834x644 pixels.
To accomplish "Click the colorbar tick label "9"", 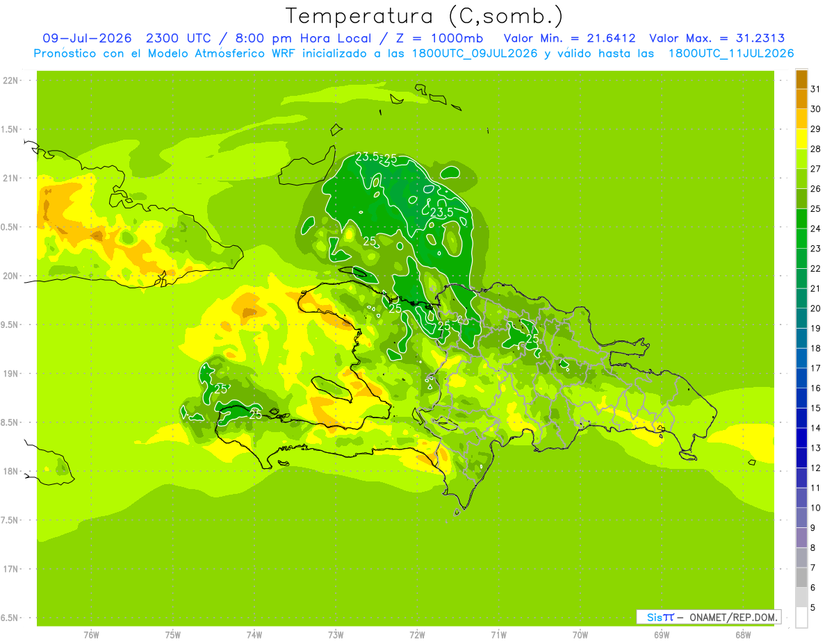I will pos(813,528).
